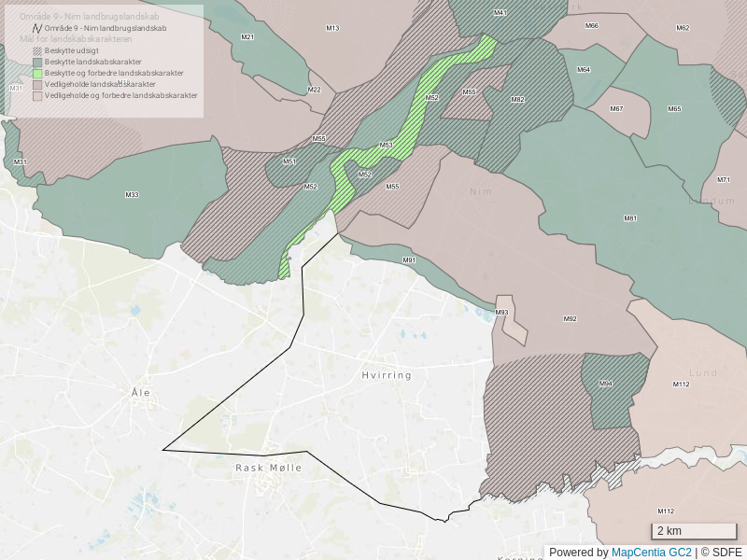Select the M93 area label
747x560 pixels.
click(501, 313)
